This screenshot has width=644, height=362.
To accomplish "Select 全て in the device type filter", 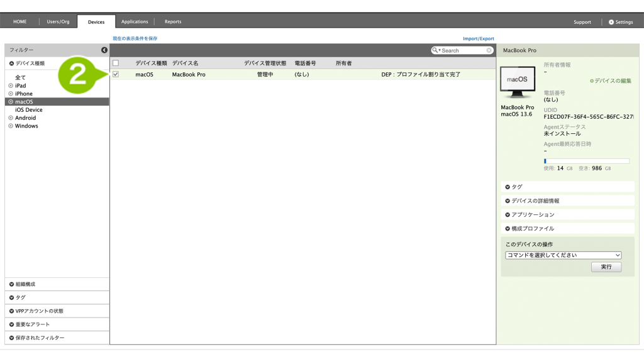I will pos(21,77).
